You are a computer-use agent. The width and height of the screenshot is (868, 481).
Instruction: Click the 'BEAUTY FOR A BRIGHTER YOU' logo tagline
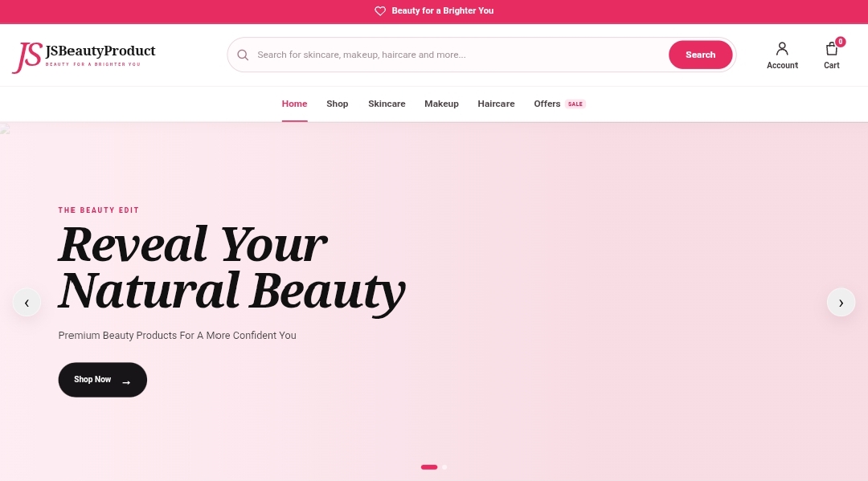(92, 65)
